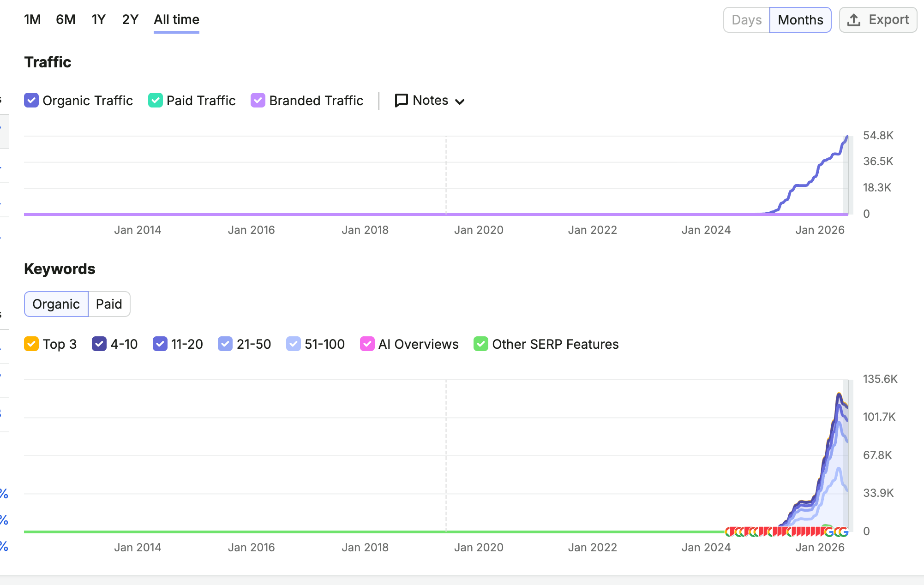Click the 135.6K keywords axis label
Viewport: 924px width, 585px height.
pos(880,379)
